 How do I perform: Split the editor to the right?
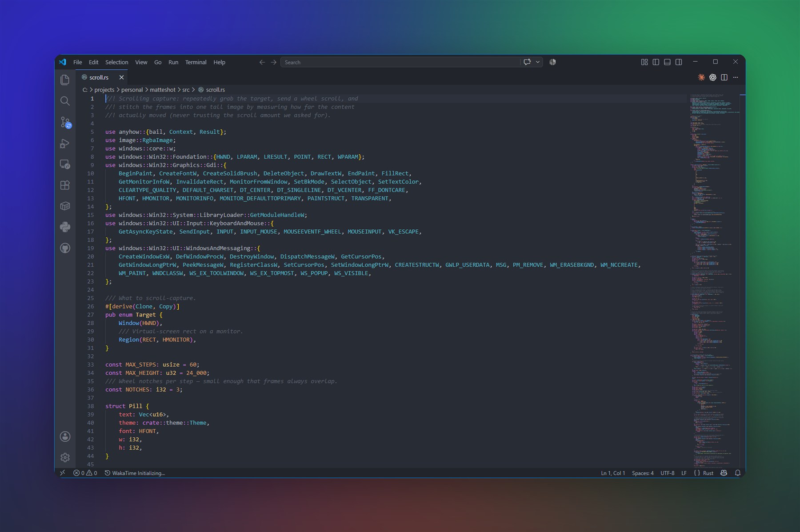point(724,77)
